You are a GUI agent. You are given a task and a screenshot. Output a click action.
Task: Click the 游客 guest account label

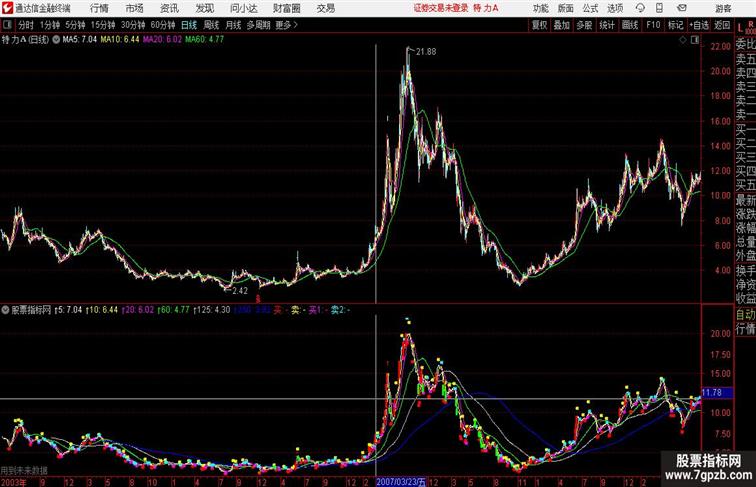(723, 8)
